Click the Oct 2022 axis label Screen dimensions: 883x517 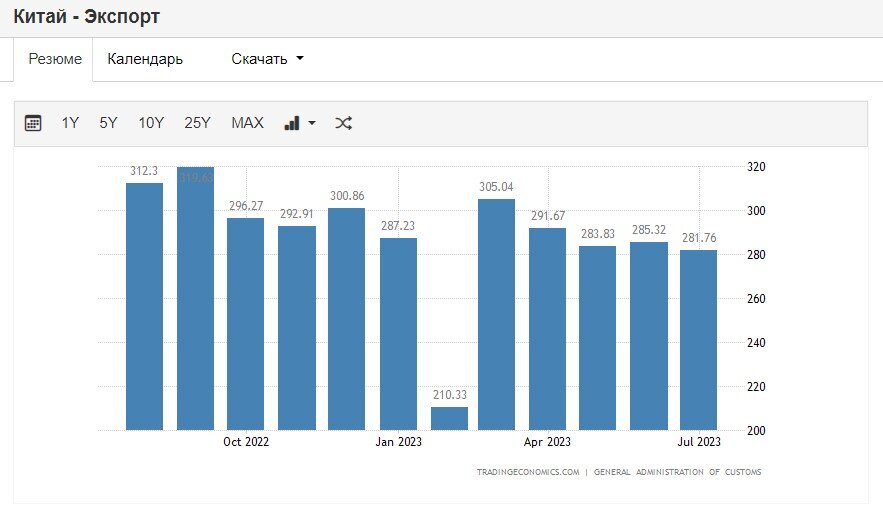click(x=246, y=442)
